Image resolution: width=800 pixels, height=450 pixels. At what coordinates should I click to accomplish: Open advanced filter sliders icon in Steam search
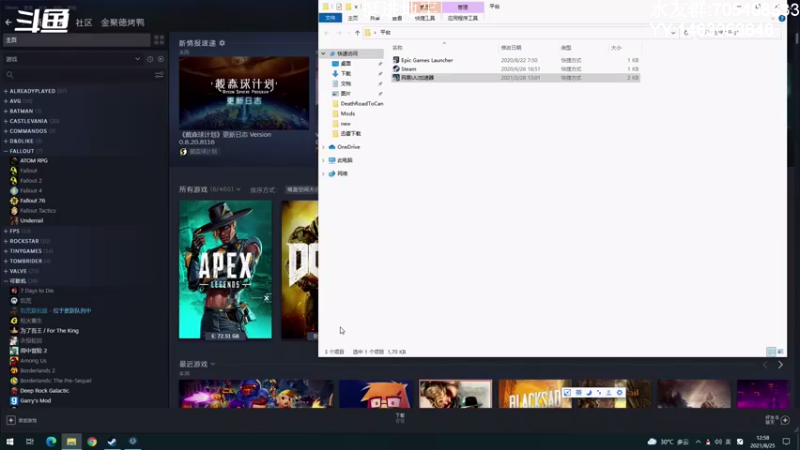159,75
